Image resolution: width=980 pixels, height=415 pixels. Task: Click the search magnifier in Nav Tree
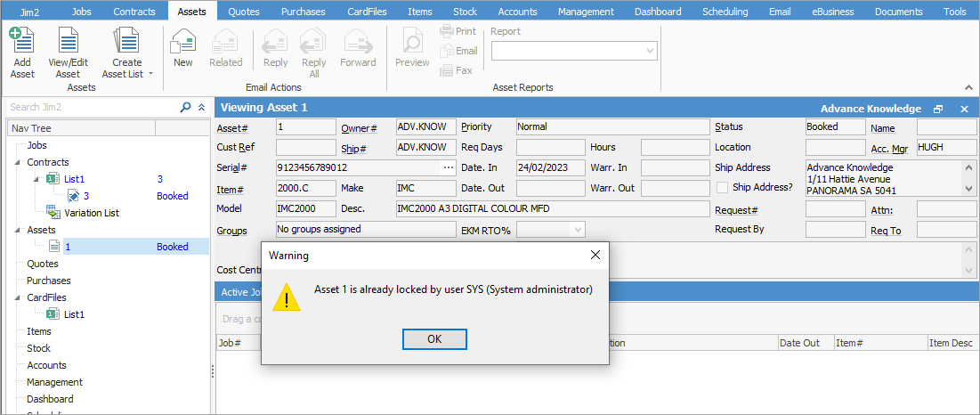pyautogui.click(x=185, y=107)
